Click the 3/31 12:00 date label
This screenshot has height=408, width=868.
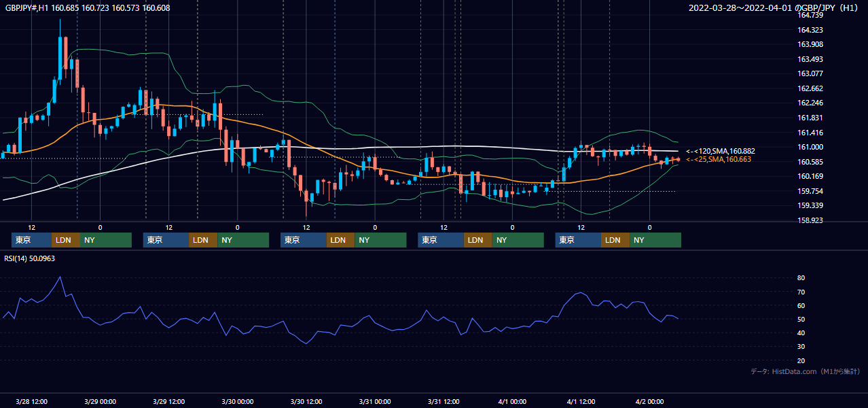[444, 401]
